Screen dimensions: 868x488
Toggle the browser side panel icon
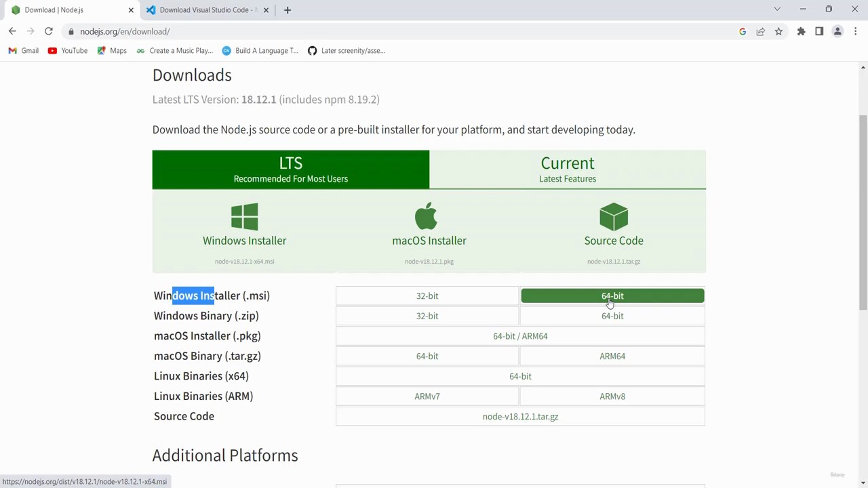click(x=819, y=31)
